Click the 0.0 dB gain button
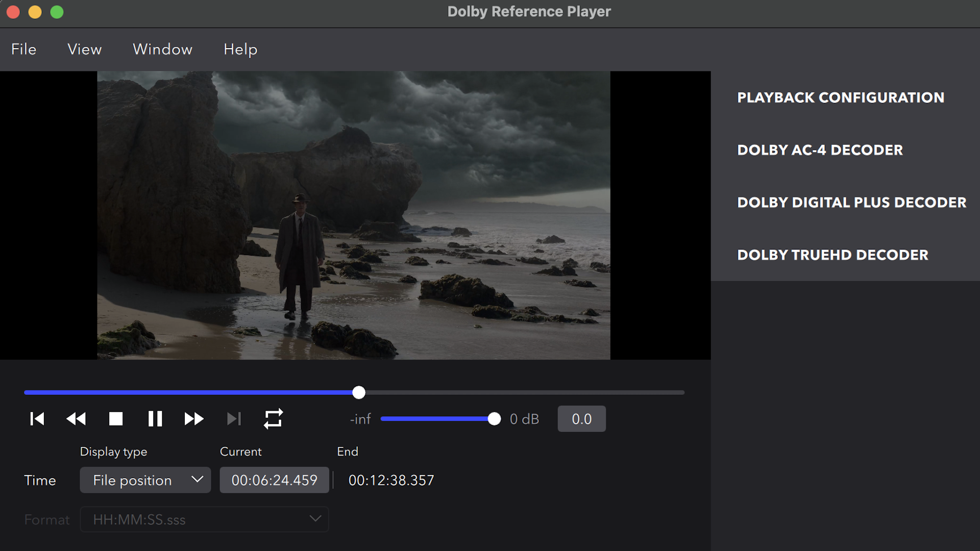 pyautogui.click(x=581, y=419)
